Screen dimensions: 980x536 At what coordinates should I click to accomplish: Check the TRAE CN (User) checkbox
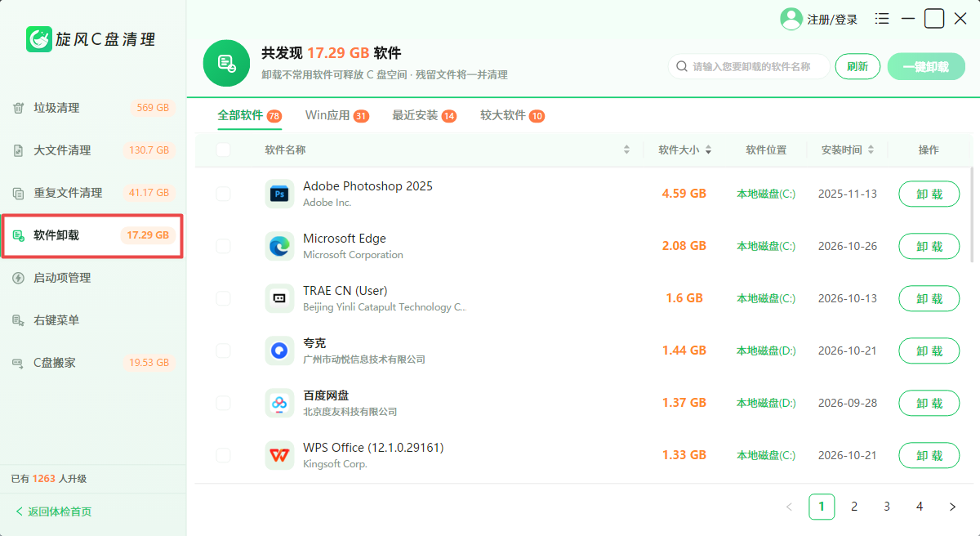[223, 298]
